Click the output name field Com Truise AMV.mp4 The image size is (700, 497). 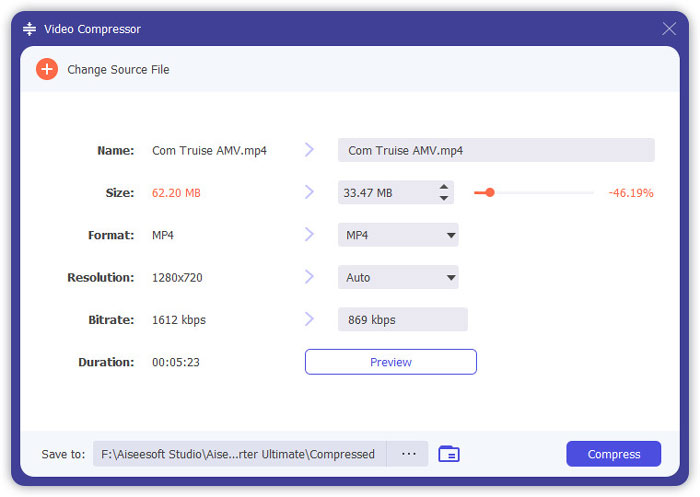pyautogui.click(x=496, y=150)
